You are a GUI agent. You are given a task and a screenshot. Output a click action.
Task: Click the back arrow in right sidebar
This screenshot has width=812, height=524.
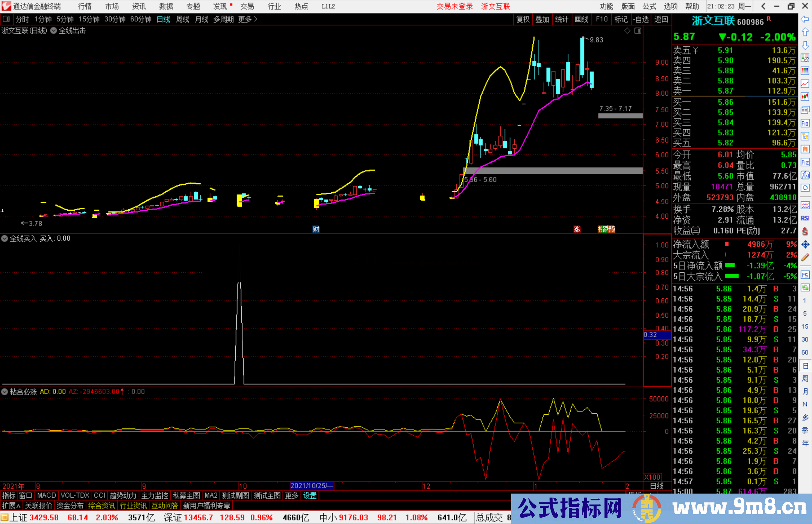point(805,19)
